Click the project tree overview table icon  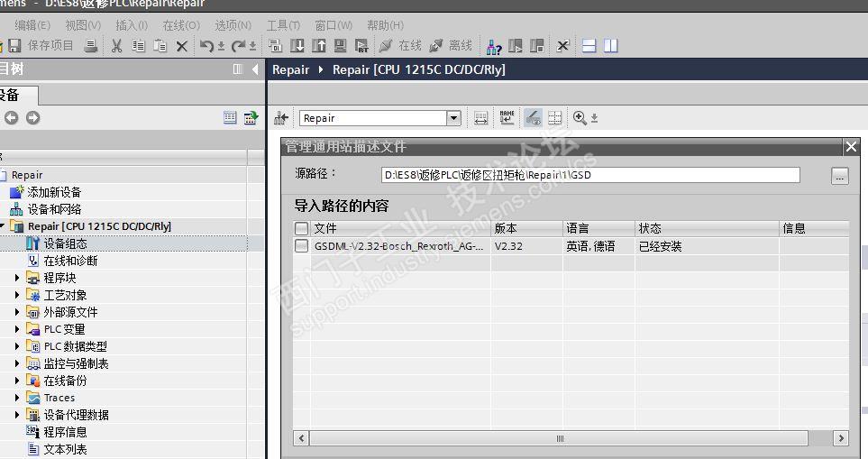(x=230, y=117)
